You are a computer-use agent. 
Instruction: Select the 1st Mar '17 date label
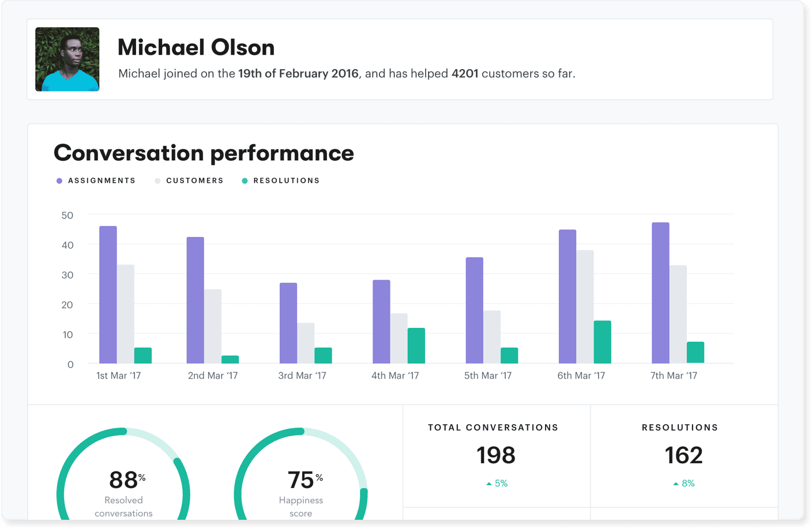pos(120,375)
